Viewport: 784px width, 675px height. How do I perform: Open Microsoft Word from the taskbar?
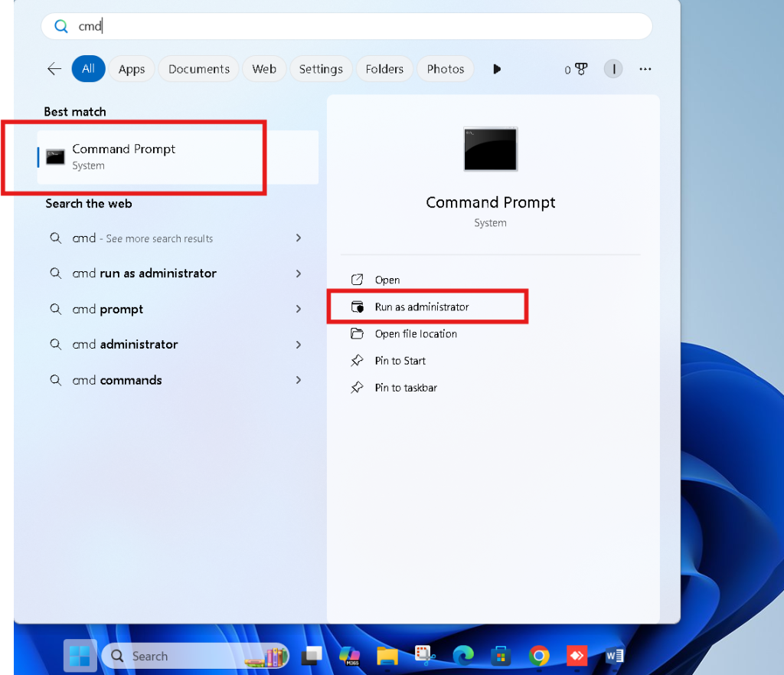pyautogui.click(x=614, y=657)
